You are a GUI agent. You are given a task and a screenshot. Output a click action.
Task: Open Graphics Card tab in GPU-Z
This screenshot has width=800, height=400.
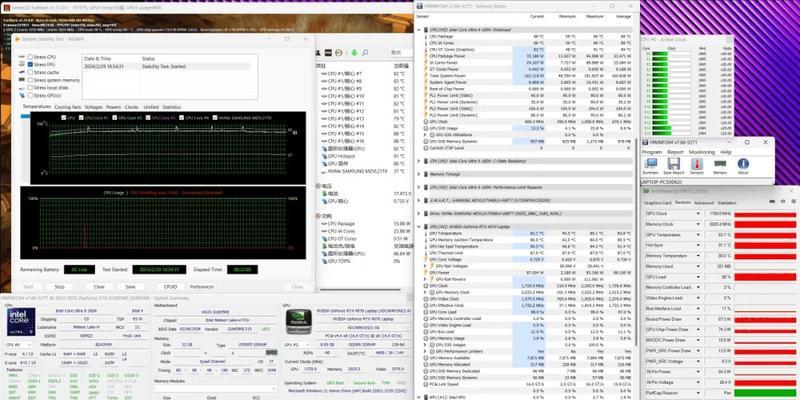point(658,203)
